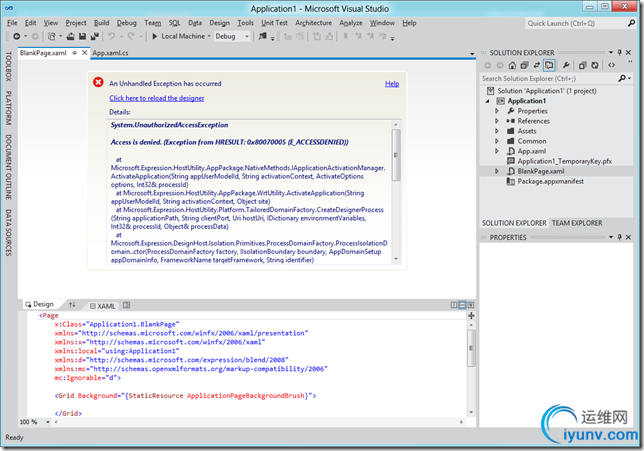Click the Search Solution Explorer field
Image resolution: width=644 pixels, height=451 pixels.
coord(548,78)
